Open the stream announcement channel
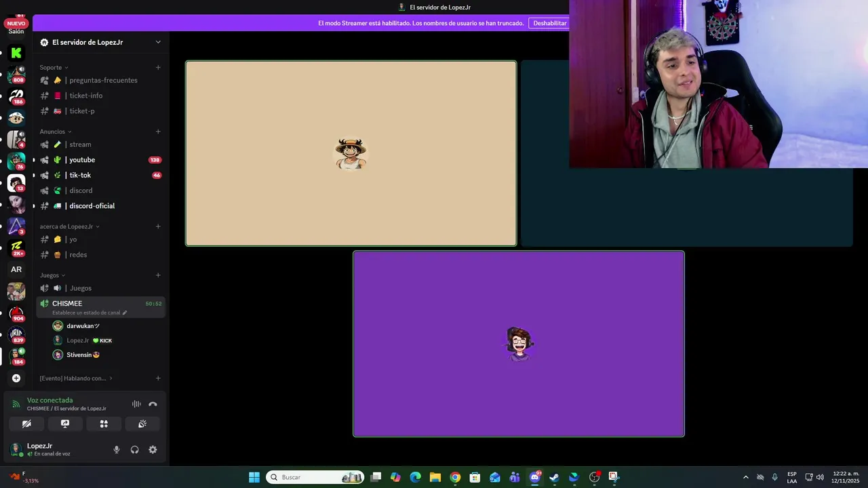 coord(100,144)
